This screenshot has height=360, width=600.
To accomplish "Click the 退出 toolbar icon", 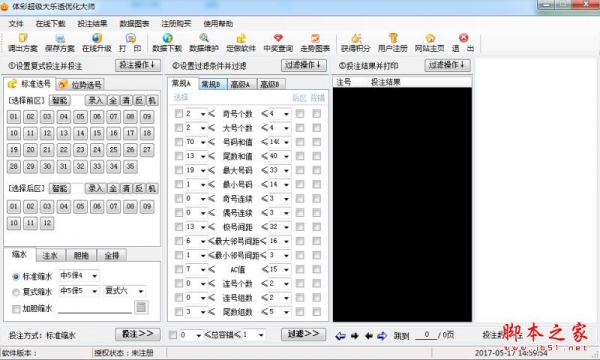I will (x=463, y=43).
